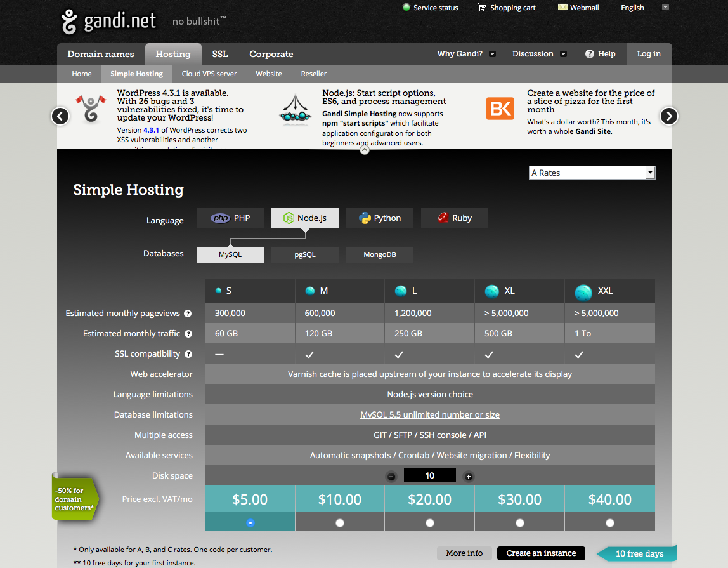Choose Ruby as language
Image resolution: width=728 pixels, height=568 pixels.
455,218
